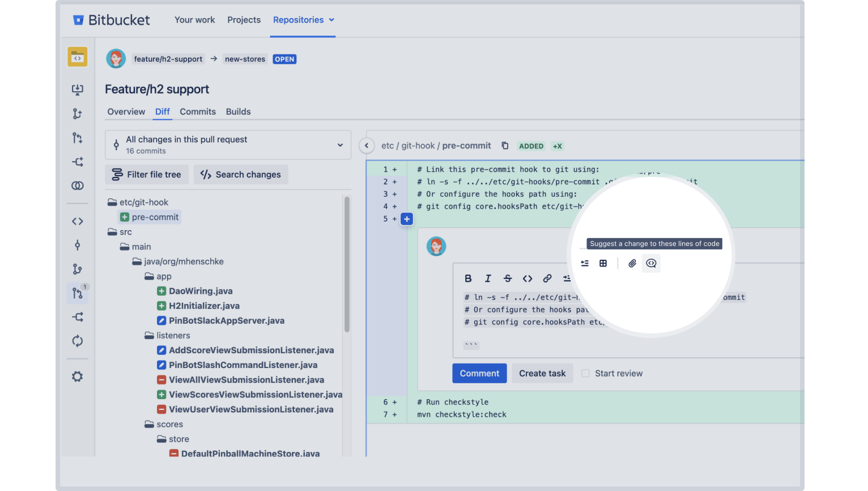868x491 pixels.
Task: Collapse the java/org/mhenschke folder
Action: click(178, 261)
